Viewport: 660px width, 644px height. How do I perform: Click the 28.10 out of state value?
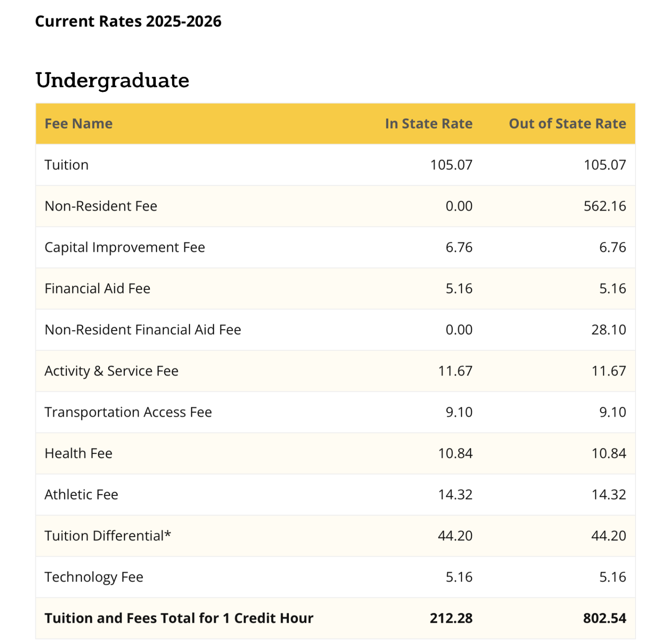point(609,330)
